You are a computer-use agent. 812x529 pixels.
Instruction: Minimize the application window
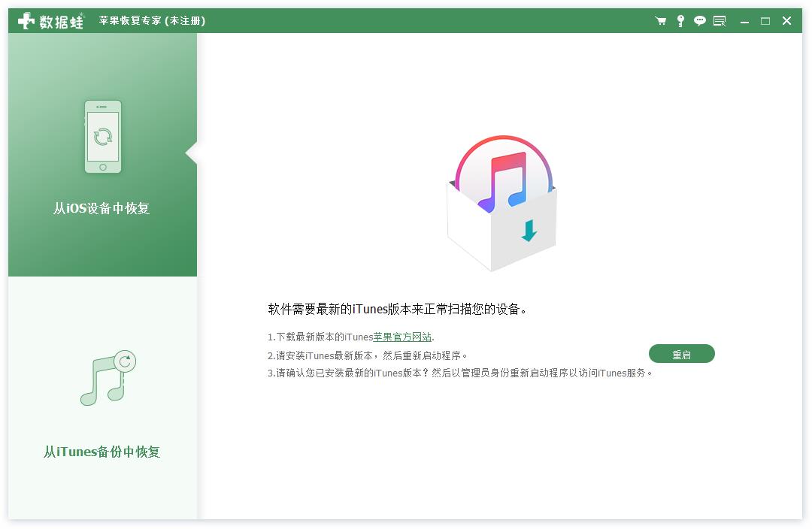click(x=744, y=21)
